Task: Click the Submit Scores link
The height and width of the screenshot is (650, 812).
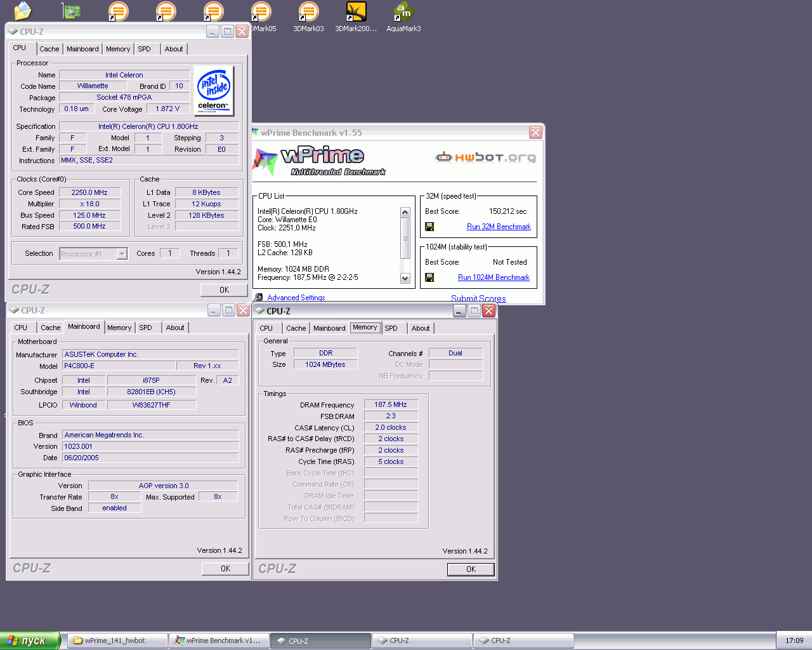Action: pos(478,298)
